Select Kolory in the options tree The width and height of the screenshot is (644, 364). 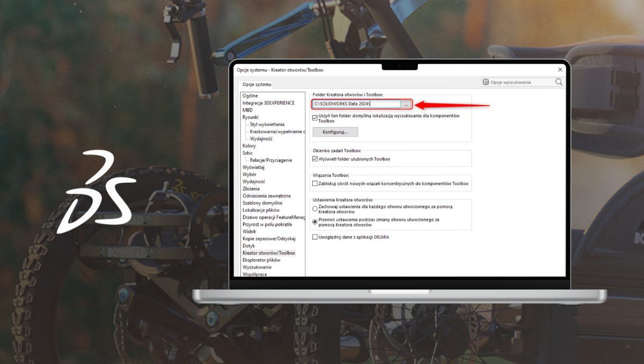(x=249, y=146)
